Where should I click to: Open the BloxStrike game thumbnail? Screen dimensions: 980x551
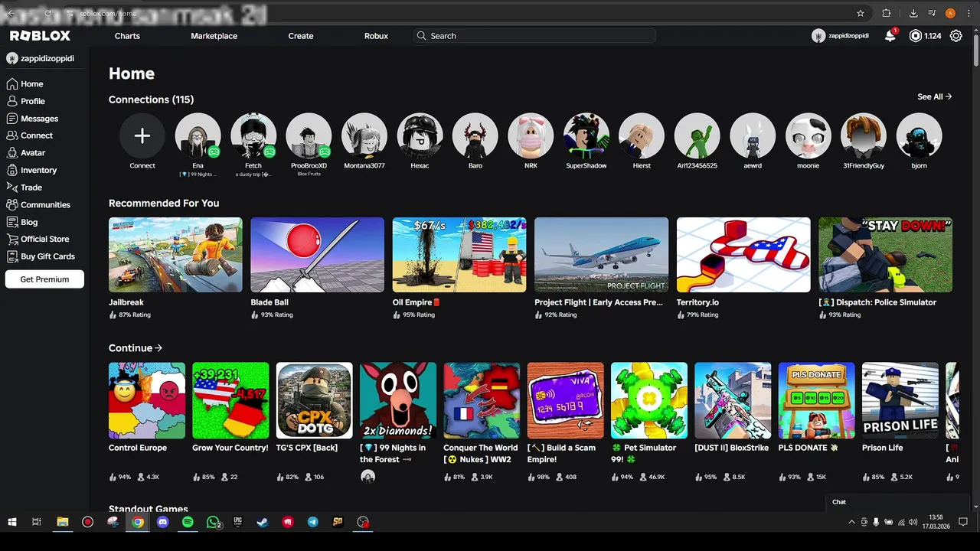pyautogui.click(x=733, y=400)
